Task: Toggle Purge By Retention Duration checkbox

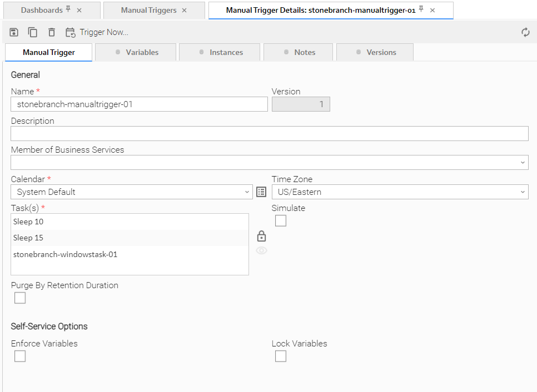Action: [x=20, y=298]
